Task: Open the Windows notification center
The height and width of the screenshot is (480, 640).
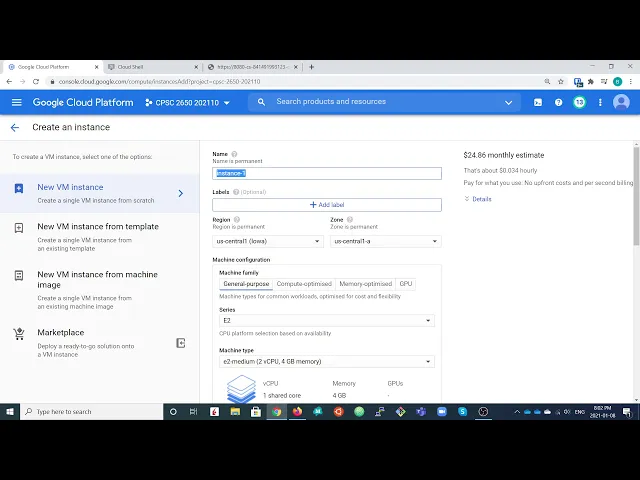Action: (627, 411)
